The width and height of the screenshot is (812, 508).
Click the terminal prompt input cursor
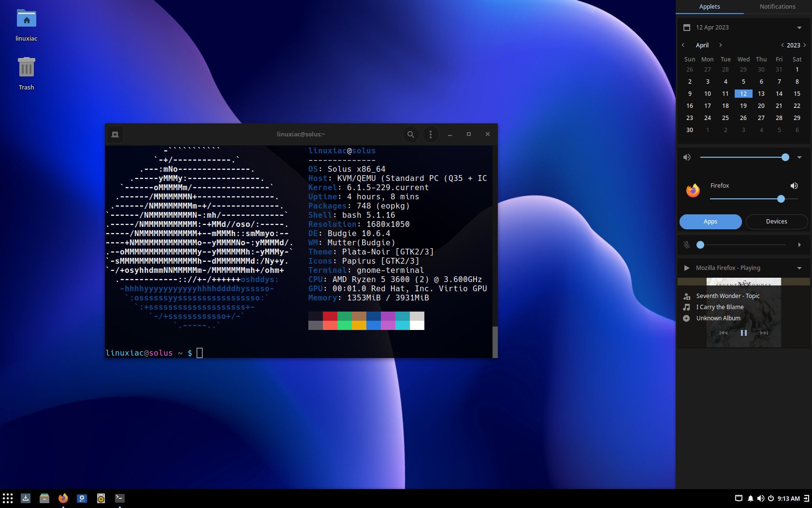(200, 353)
